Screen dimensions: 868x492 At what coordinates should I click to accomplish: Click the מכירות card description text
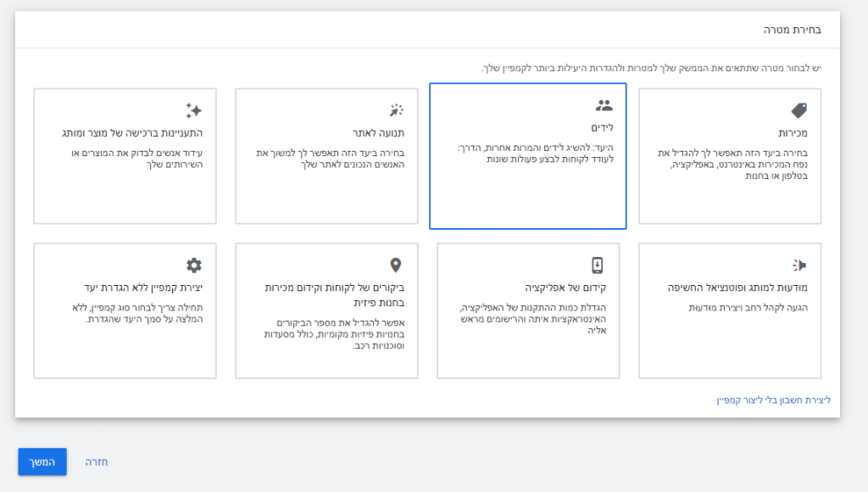coord(733,164)
